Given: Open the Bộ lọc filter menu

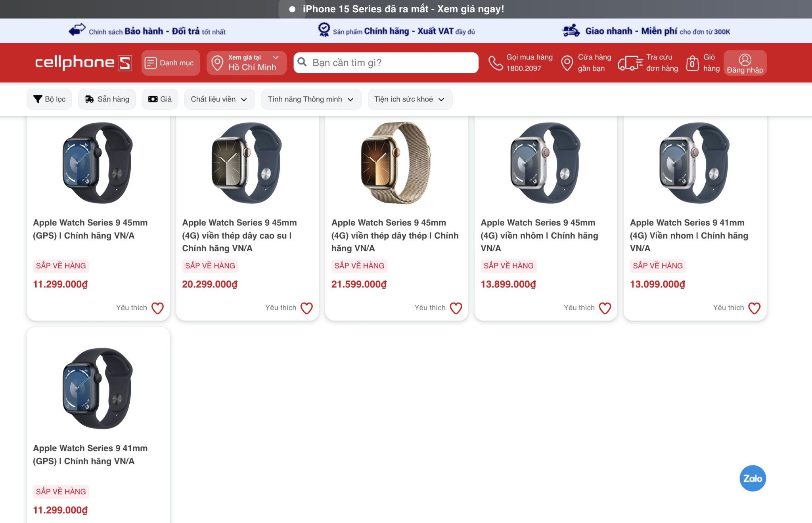Looking at the screenshot, I should (49, 99).
